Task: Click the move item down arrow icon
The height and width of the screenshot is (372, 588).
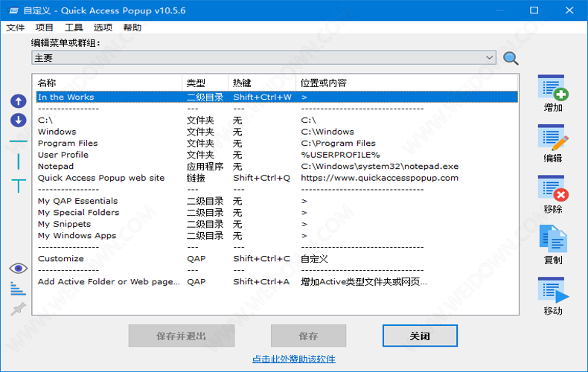Action: [x=19, y=121]
